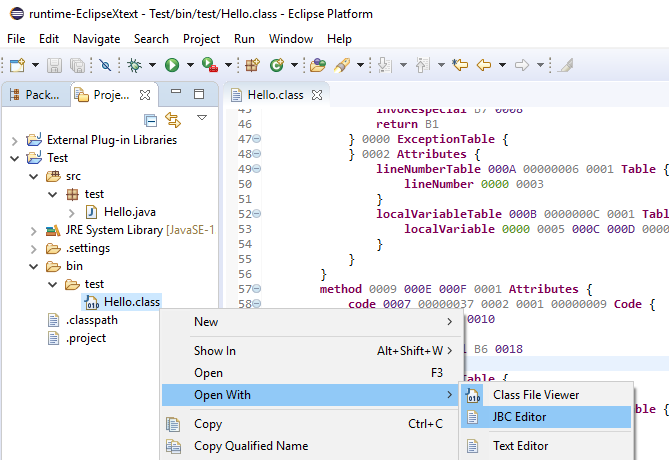The width and height of the screenshot is (669, 460).
Task: Fold code at line 52
Action: (x=256, y=214)
